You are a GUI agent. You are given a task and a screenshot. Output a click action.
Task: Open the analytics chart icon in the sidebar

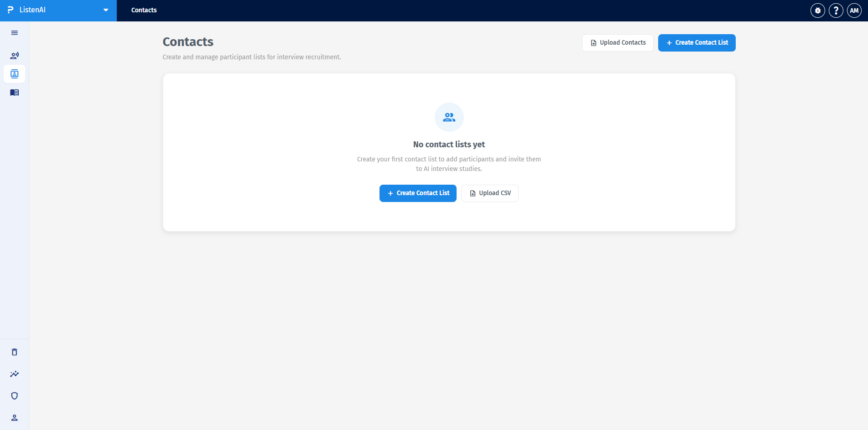pyautogui.click(x=15, y=374)
